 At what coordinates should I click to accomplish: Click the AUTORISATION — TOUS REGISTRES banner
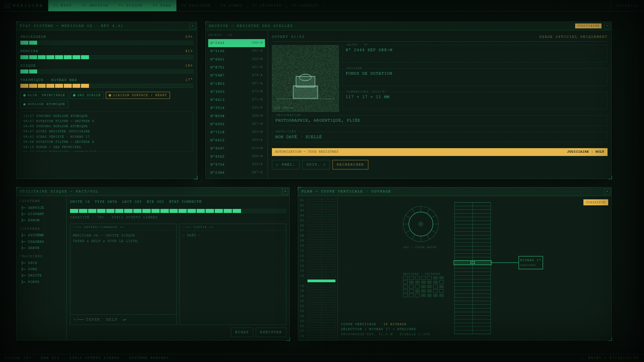coord(439,152)
